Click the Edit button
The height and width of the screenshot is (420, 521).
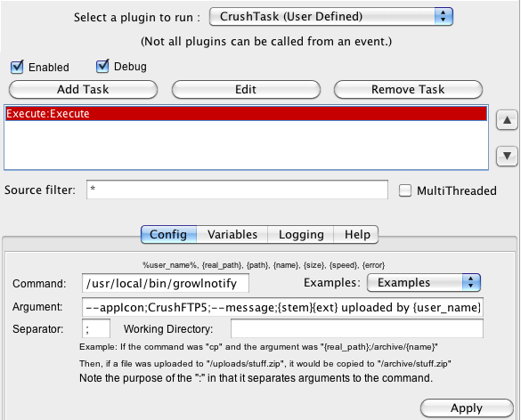246,89
